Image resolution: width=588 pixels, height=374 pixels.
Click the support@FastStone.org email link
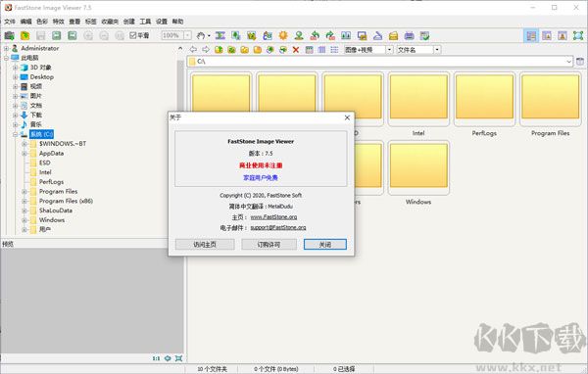(x=278, y=227)
